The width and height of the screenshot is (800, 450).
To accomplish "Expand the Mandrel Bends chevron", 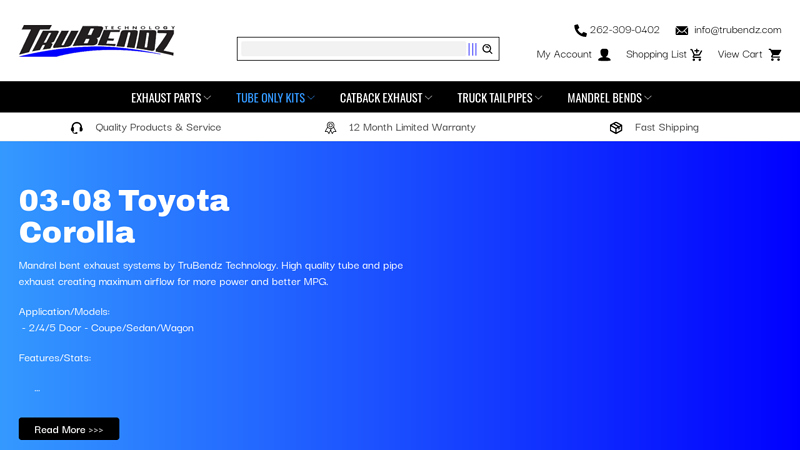I will [x=648, y=97].
